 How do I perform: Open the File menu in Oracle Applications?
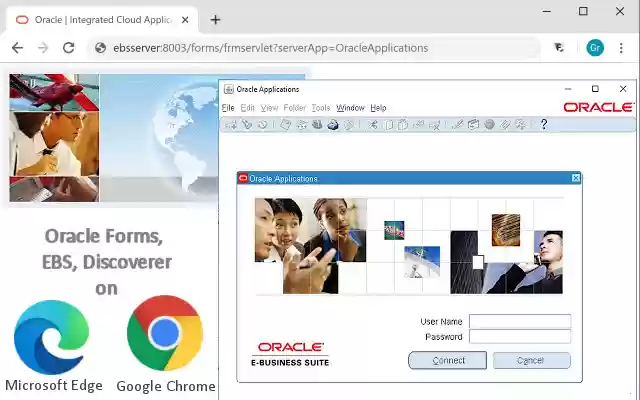[228, 108]
